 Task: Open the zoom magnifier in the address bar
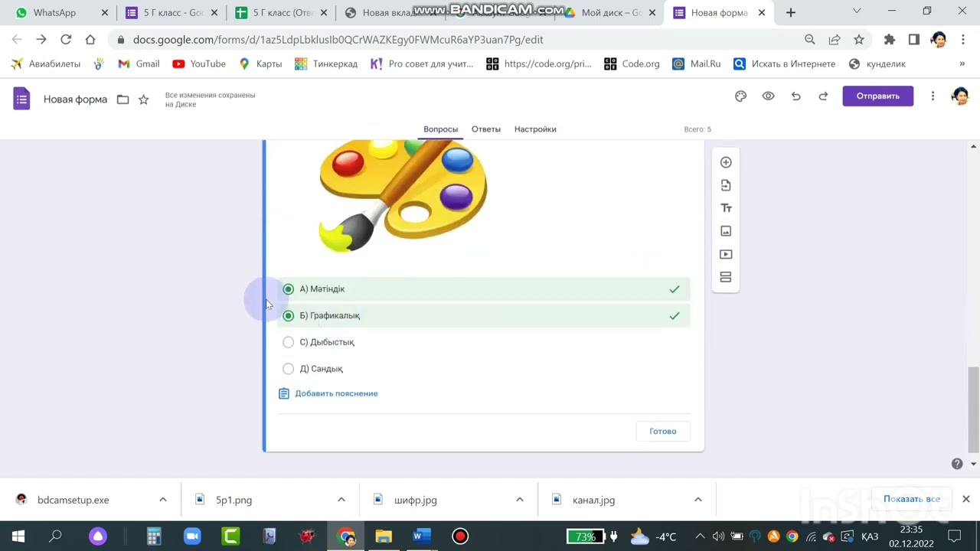[x=810, y=40]
